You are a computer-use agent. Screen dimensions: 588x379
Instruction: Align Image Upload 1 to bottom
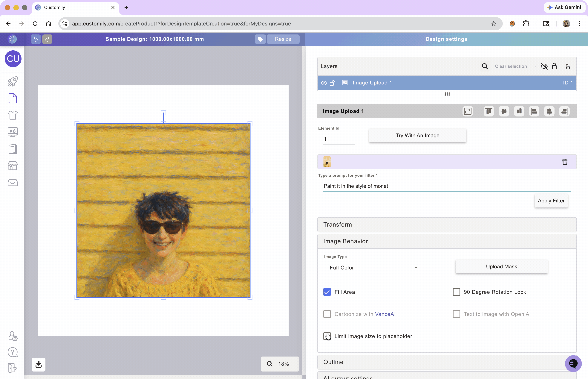point(519,111)
